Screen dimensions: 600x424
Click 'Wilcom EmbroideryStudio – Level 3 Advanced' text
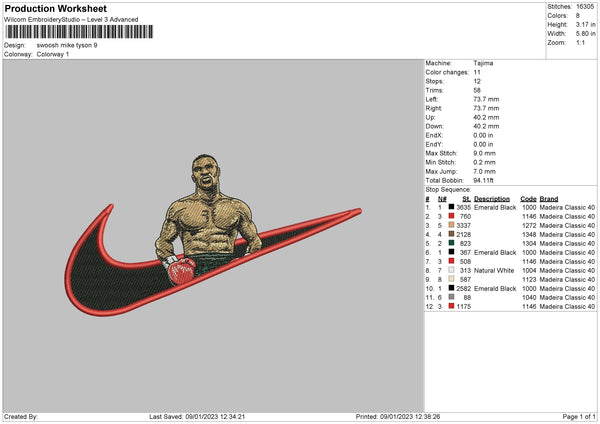[71, 20]
